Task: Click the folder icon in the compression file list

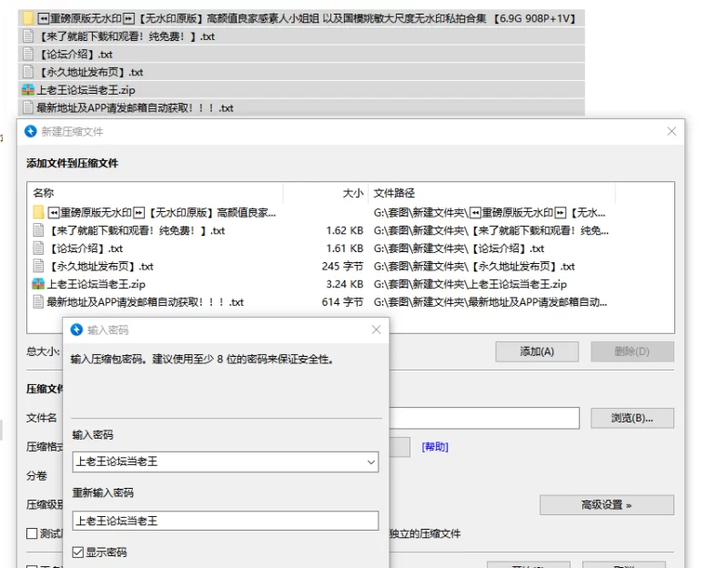Action: coord(39,212)
